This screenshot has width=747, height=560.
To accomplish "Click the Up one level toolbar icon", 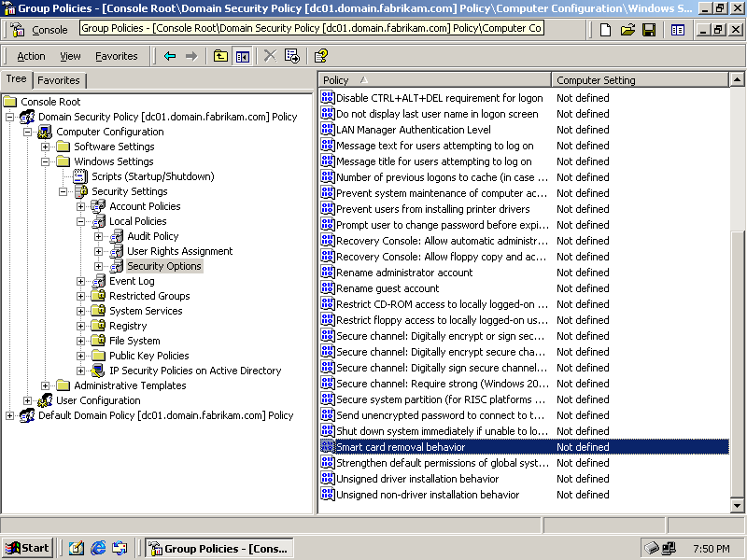I will coord(220,56).
